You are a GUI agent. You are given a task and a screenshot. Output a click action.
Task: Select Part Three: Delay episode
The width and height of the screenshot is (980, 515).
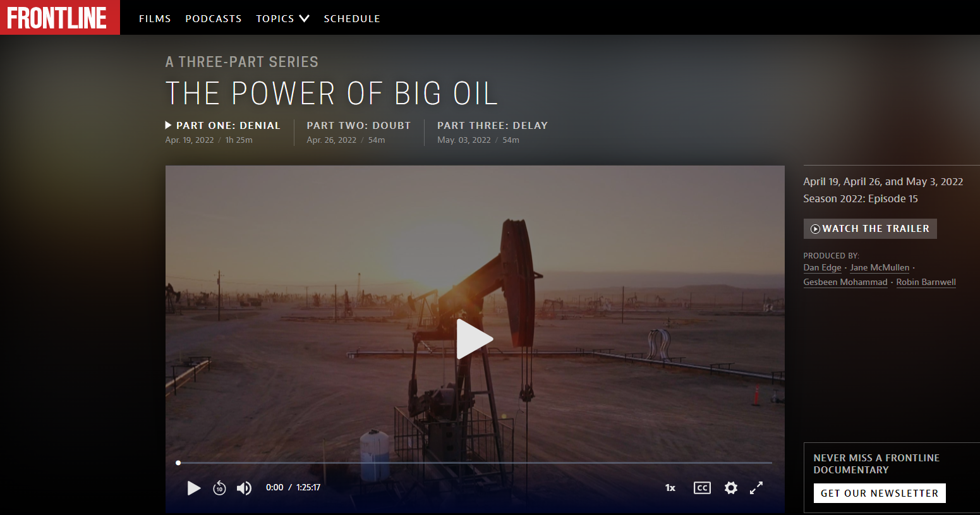coord(492,126)
